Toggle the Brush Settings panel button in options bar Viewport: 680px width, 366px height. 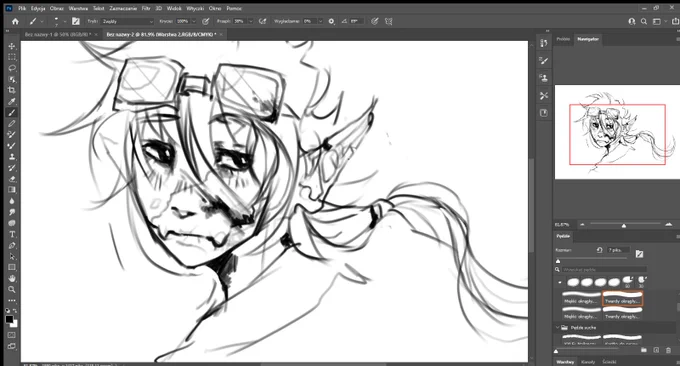click(x=76, y=21)
